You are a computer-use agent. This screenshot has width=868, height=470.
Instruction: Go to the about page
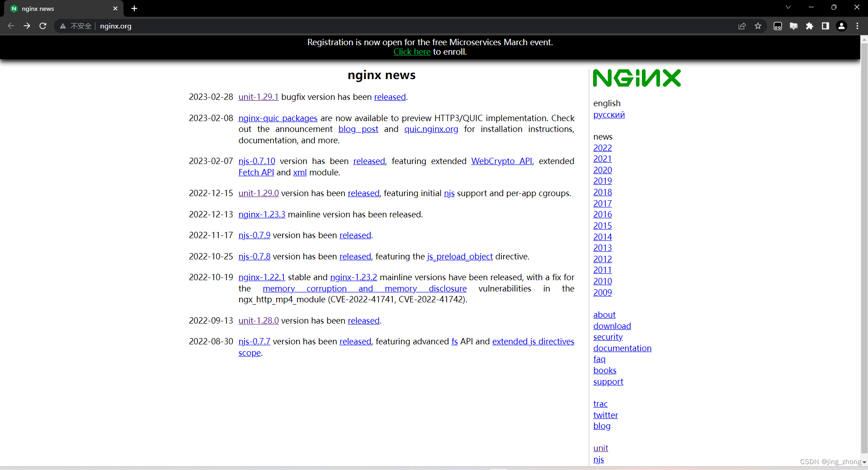(604, 315)
